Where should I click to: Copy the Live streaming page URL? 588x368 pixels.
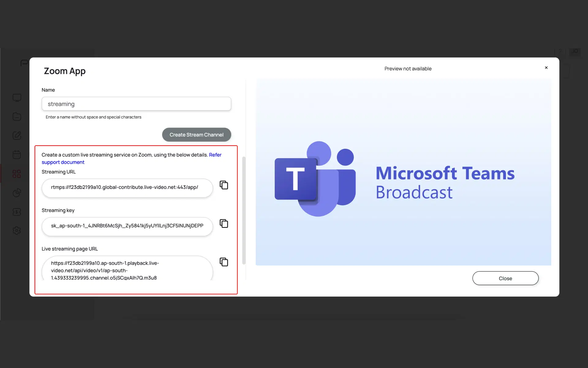coord(224,262)
